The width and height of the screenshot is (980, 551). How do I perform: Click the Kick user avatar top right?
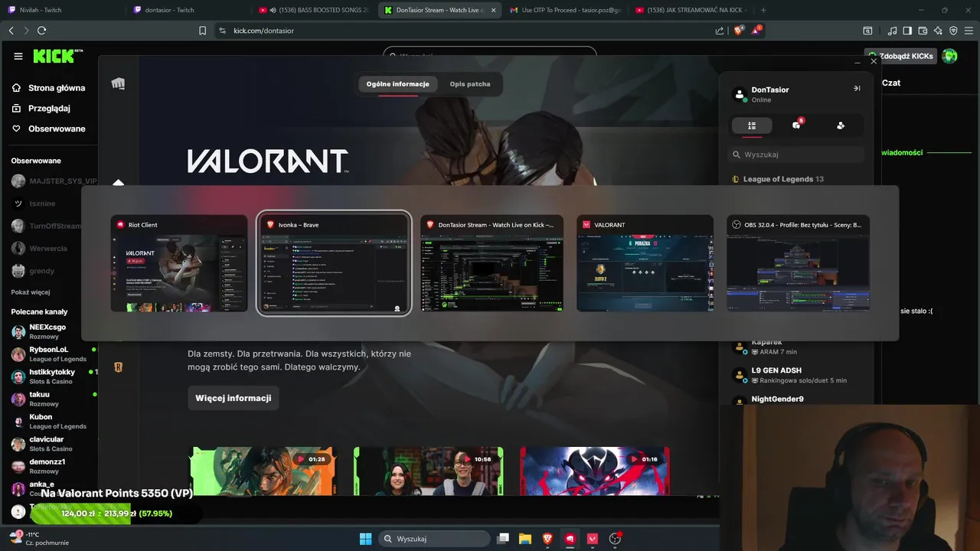[949, 56]
